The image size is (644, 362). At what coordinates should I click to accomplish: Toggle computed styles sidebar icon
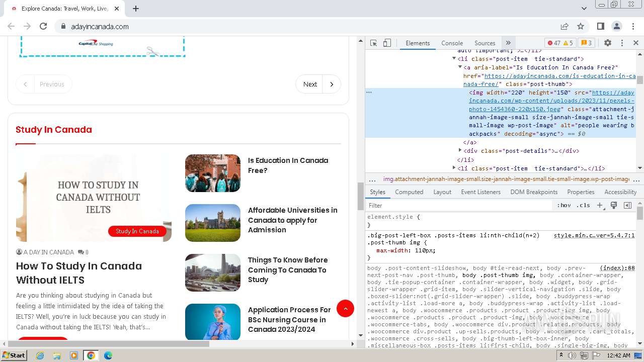627,206
